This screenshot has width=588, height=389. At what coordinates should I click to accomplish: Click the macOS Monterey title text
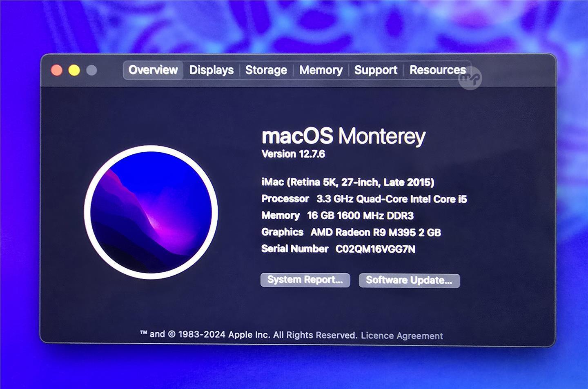[x=343, y=136]
